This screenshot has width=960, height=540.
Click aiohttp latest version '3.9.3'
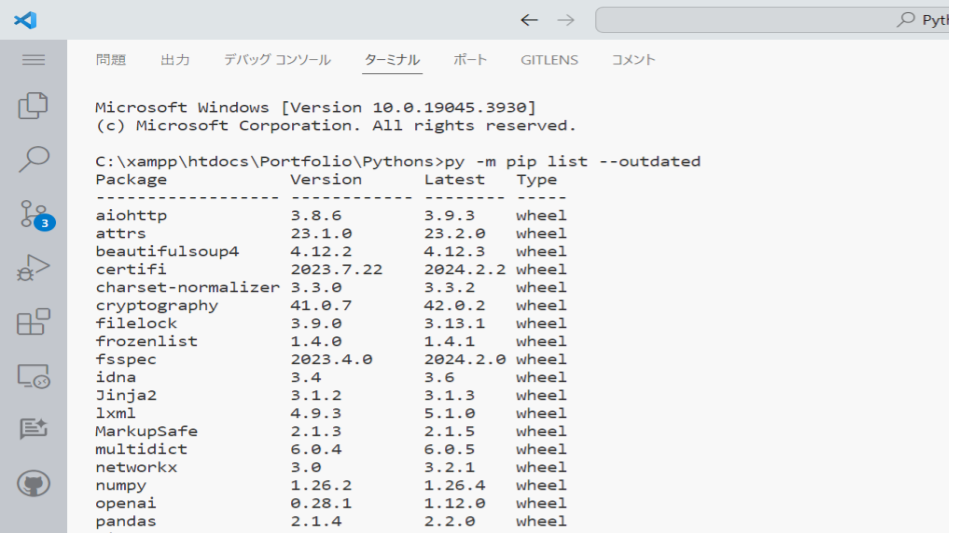(x=449, y=216)
